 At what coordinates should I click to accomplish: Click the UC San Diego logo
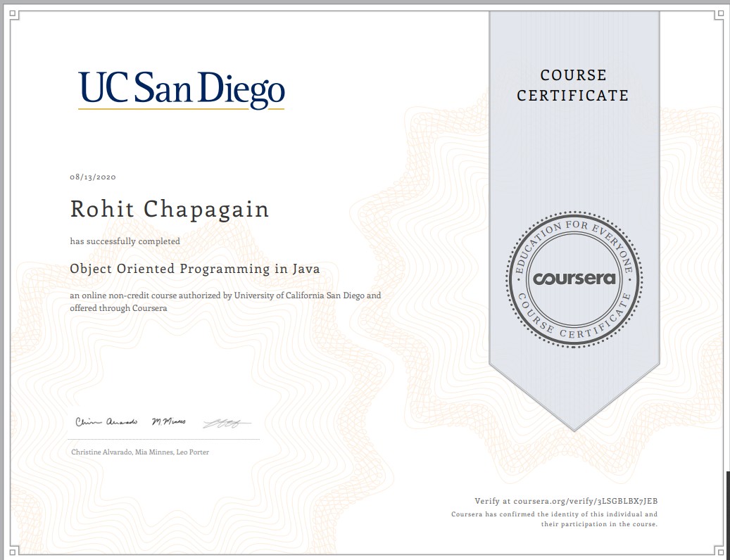181,89
